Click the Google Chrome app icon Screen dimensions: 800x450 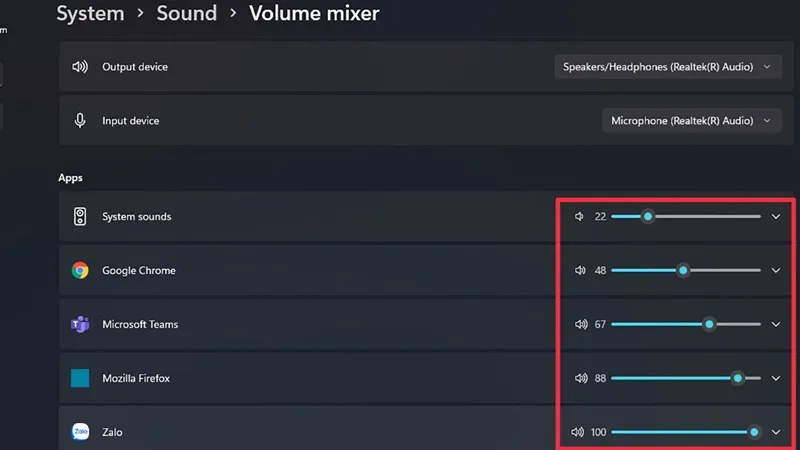pos(80,270)
